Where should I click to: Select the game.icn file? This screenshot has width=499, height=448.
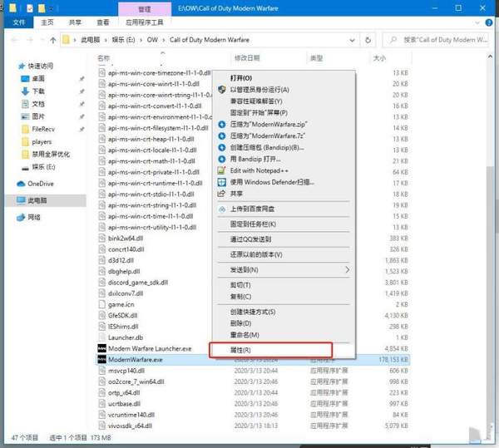(x=121, y=304)
